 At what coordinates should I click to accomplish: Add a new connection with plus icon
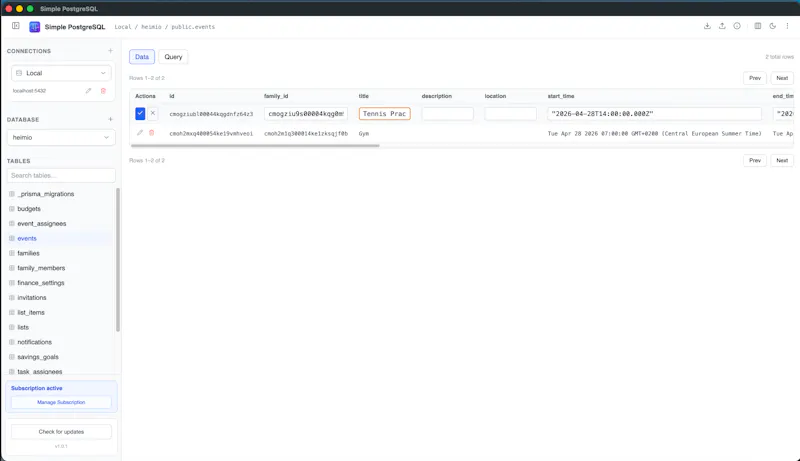pos(110,50)
